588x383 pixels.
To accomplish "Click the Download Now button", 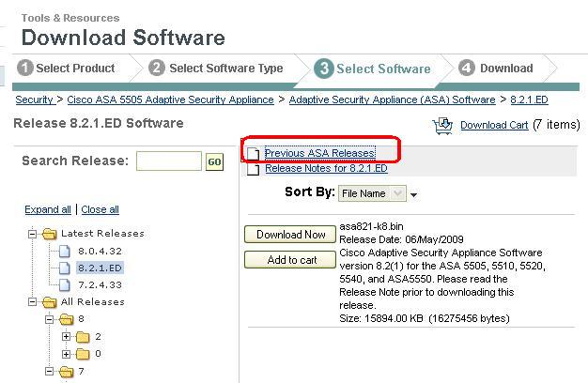I will (x=290, y=235).
